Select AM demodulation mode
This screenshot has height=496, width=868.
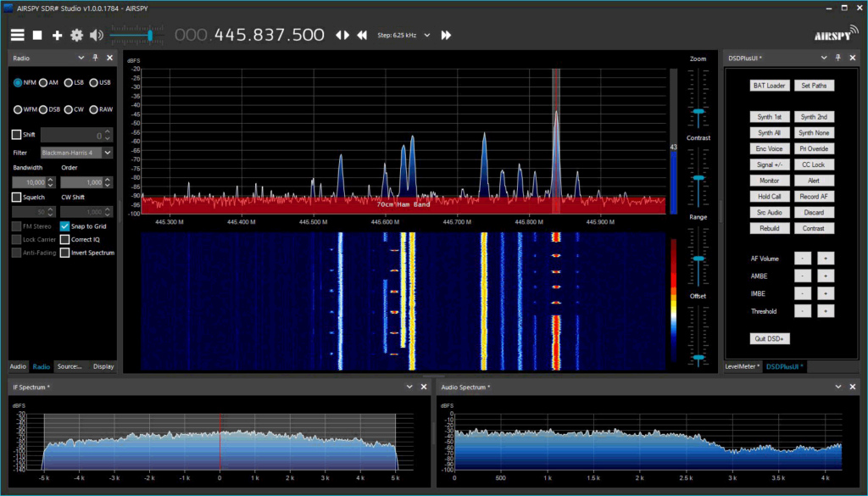point(43,82)
